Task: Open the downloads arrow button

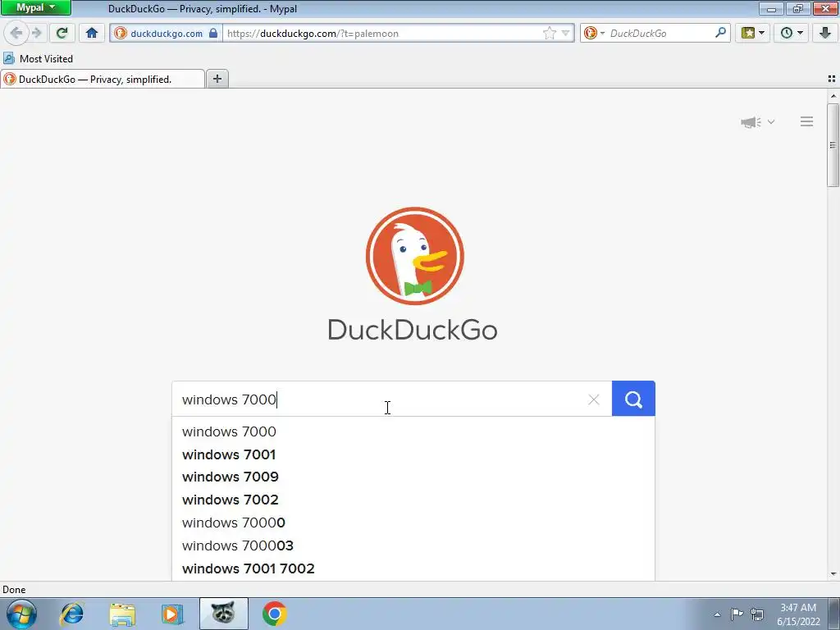Action: 825,33
